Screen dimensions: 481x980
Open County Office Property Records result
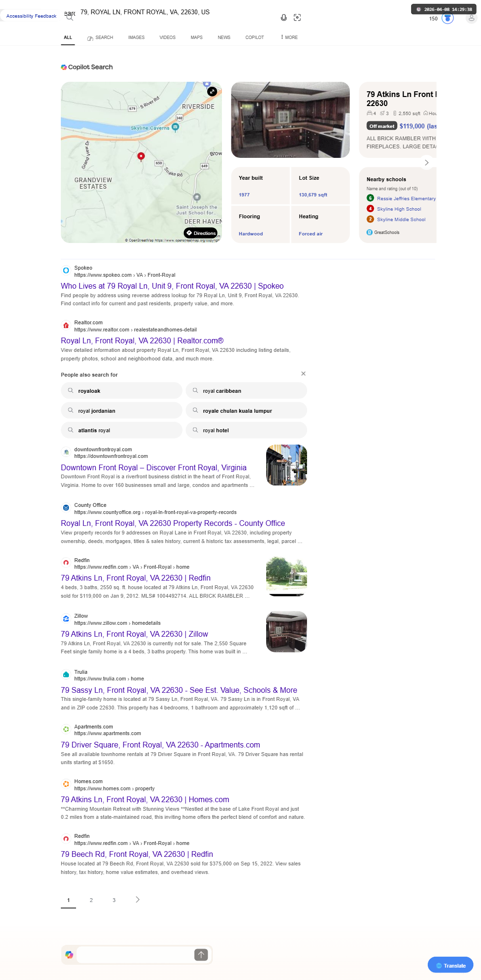click(x=173, y=523)
